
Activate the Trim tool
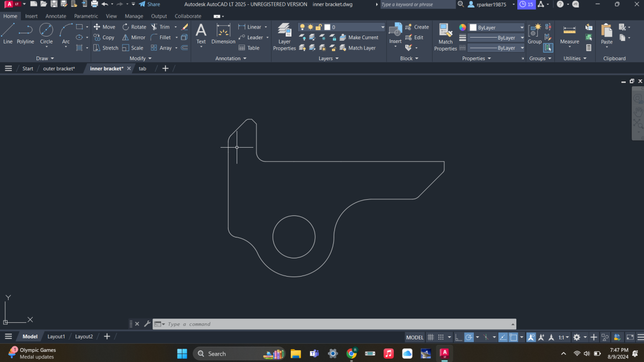(160, 27)
